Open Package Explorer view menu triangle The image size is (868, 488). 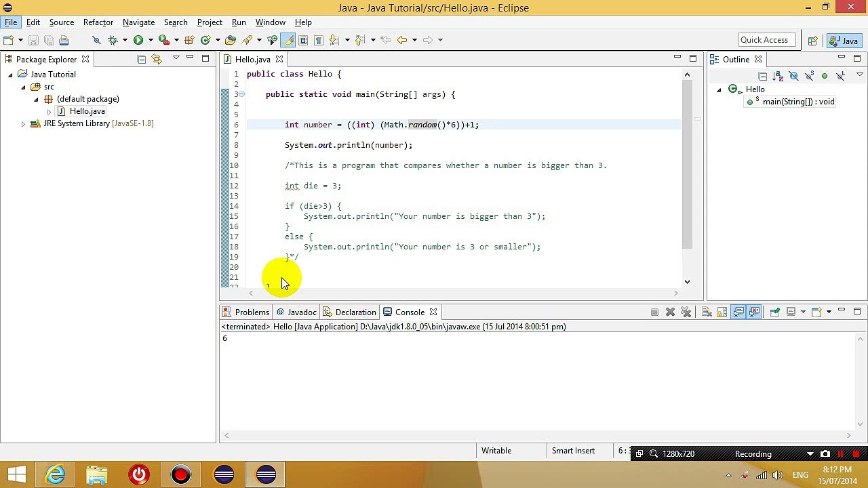[176, 58]
